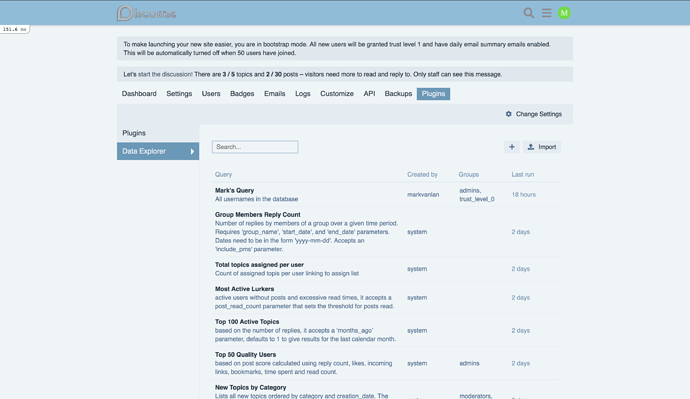Click the page load timing badge
This screenshot has width=690, height=399.
pyautogui.click(x=15, y=29)
